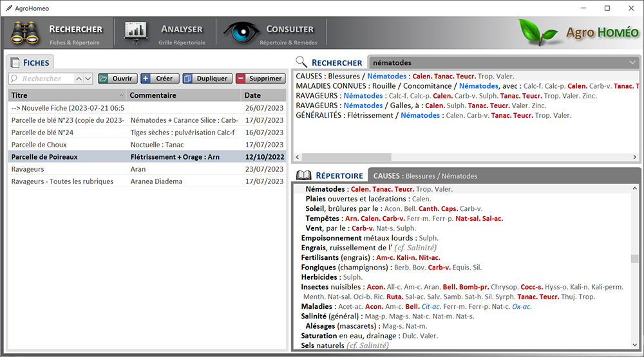The image size is (644, 357).
Task: Click the Fiches document icon
Action: tap(15, 63)
